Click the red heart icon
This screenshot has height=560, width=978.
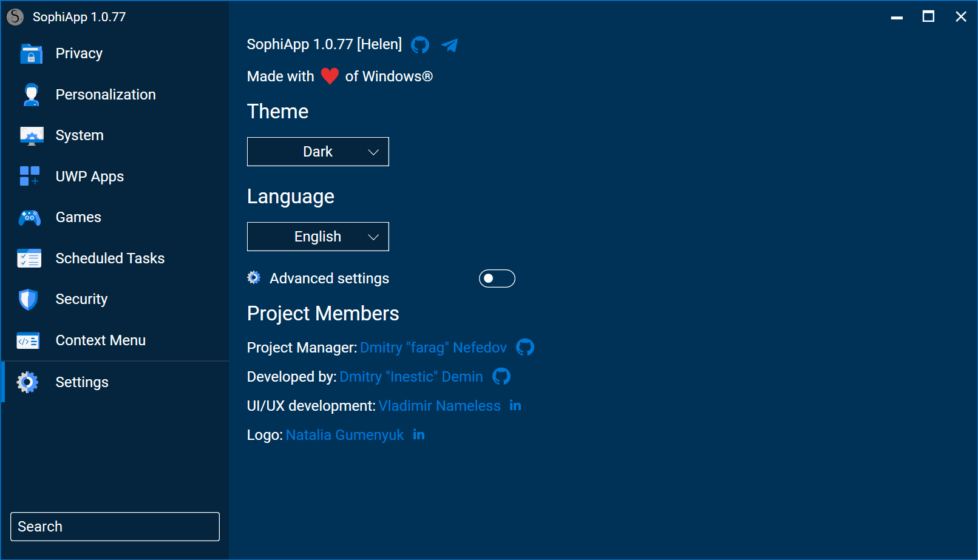click(330, 76)
